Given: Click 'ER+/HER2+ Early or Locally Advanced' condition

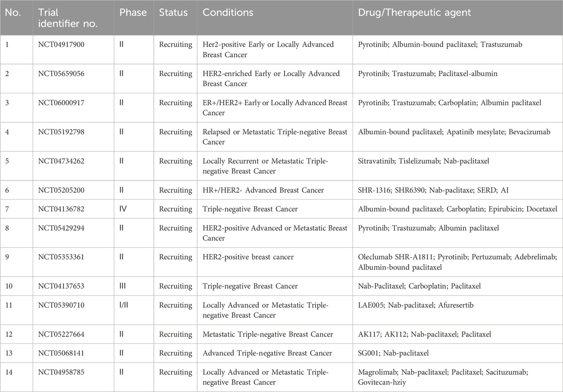Looking at the screenshot, I should (x=275, y=108).
